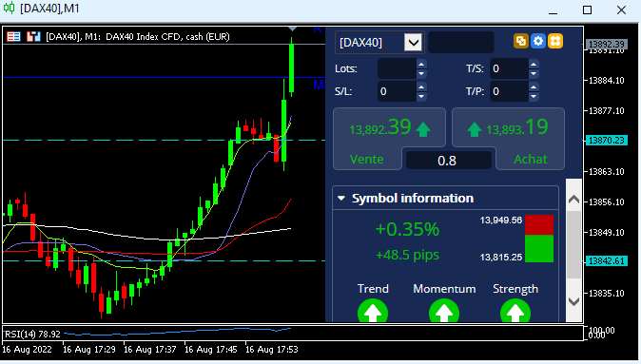Collapse the Symbol information section
Image resolution: width=641 pixels, height=364 pixels.
341,198
